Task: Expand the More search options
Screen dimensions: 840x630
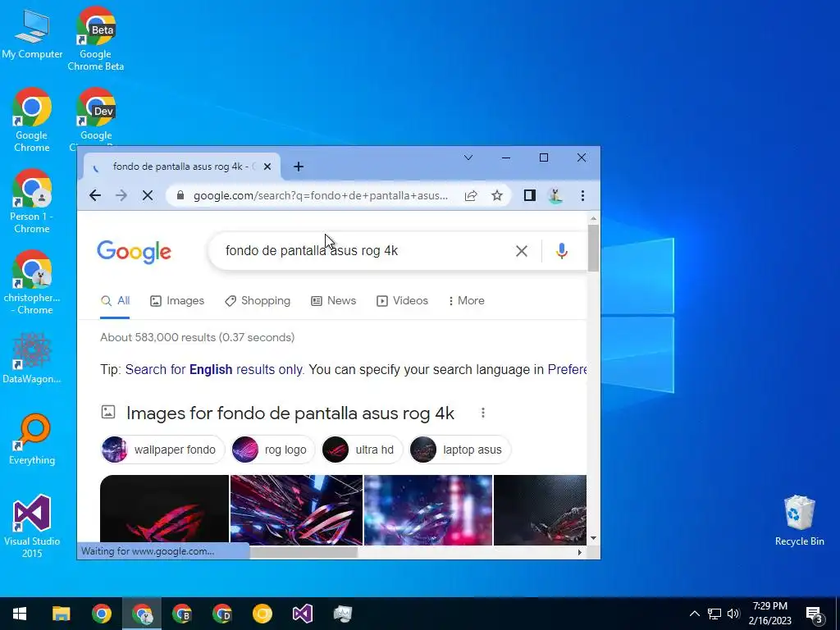Action: (466, 300)
